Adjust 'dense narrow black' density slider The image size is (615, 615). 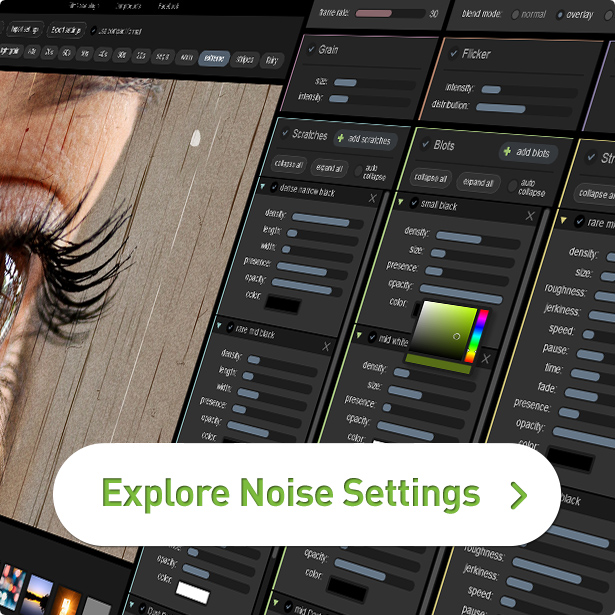[327, 220]
